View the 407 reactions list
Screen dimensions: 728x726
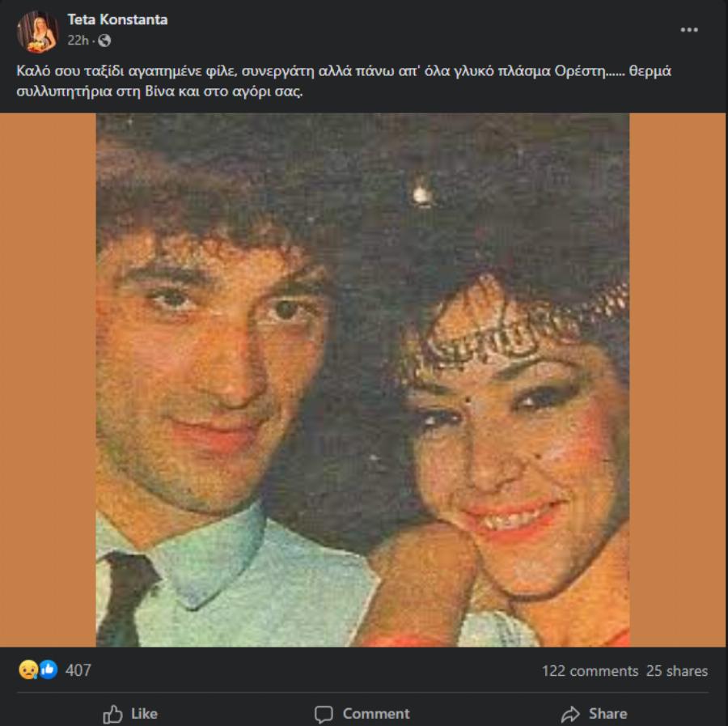tap(78, 670)
